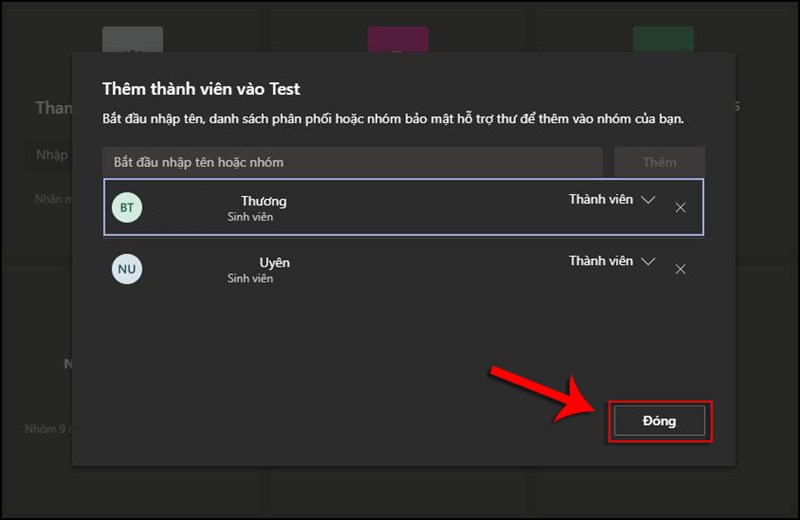The height and width of the screenshot is (520, 800).
Task: Open Thương's 'Thành viên' role dropdown
Action: 601,200
